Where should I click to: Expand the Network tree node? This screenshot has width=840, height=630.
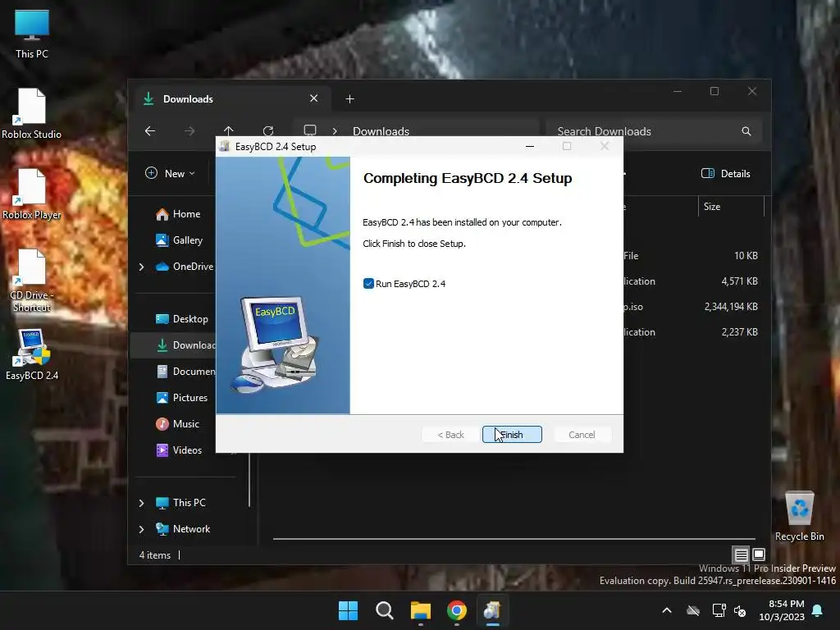pos(141,529)
